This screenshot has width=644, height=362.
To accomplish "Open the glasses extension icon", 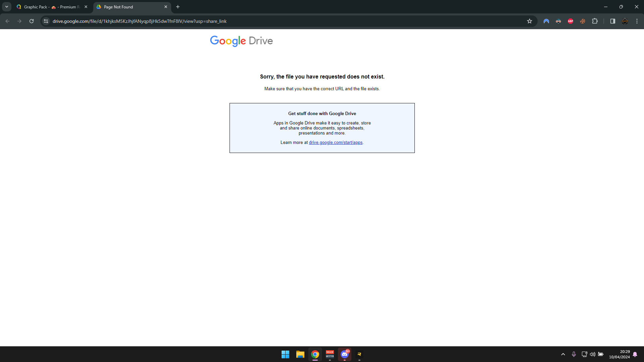I will pos(558,21).
